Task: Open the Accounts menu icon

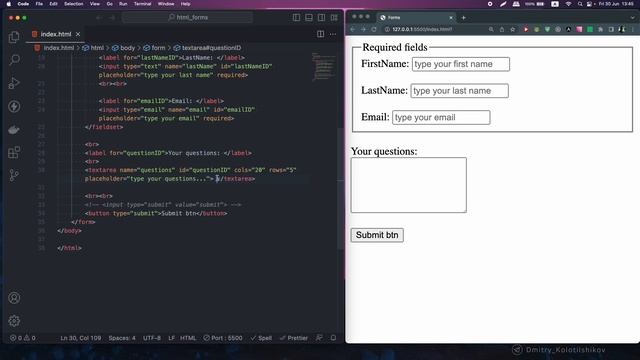Action: (x=14, y=298)
